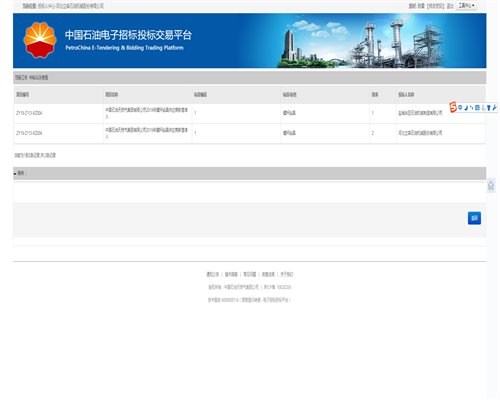Select the project number in the rank 1 row

click(29, 113)
